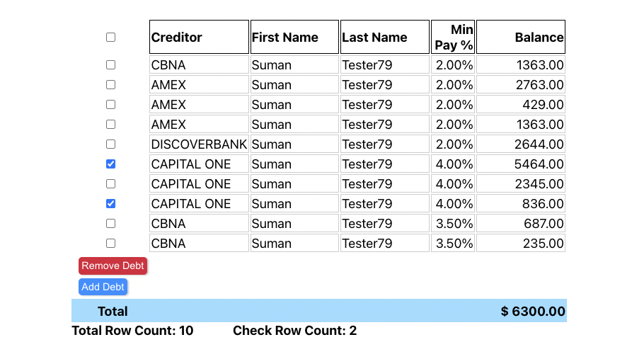
Task: Click the 5464.00 balance cell
Action: tap(521, 164)
